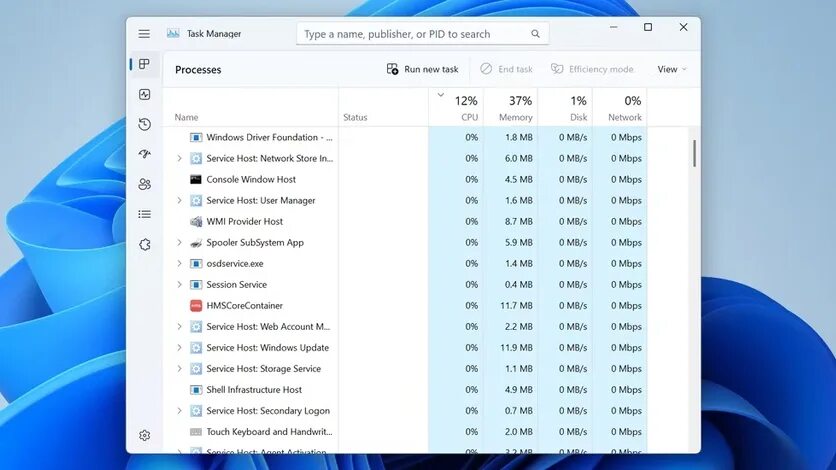The image size is (836, 470).
Task: Click the Task Manager app icon
Action: coord(173,34)
